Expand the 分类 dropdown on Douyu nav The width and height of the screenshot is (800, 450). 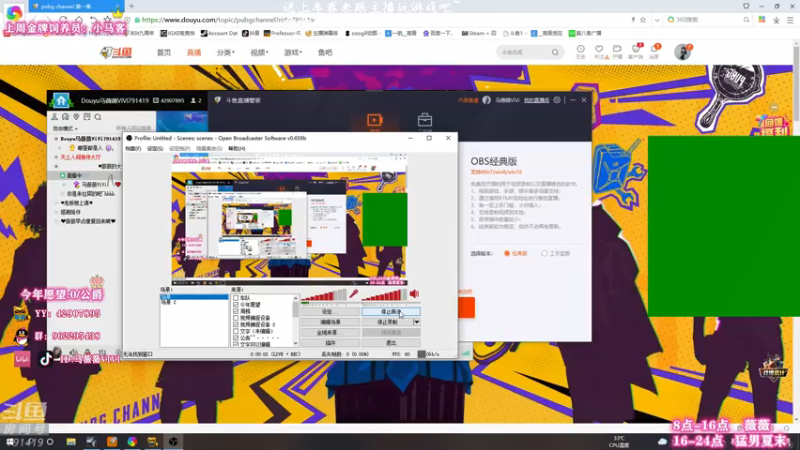pos(226,53)
